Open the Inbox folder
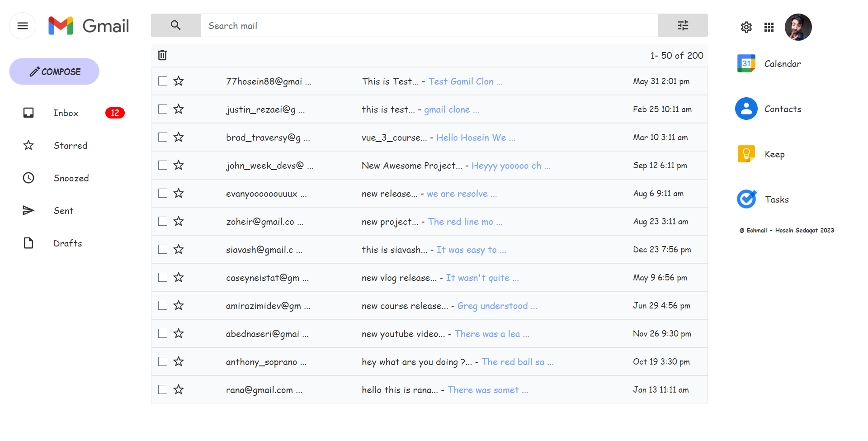This screenshot has width=868, height=441. [x=66, y=113]
